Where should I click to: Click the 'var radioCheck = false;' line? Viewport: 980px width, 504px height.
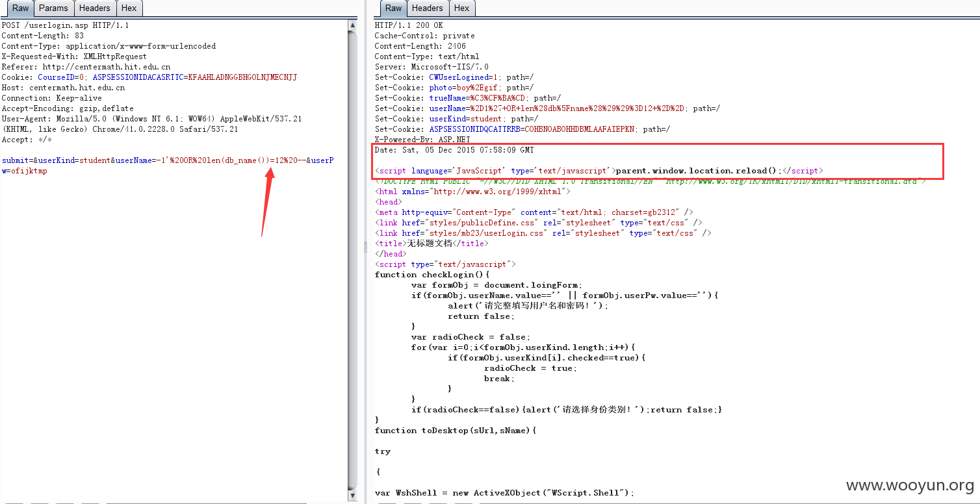tap(471, 337)
